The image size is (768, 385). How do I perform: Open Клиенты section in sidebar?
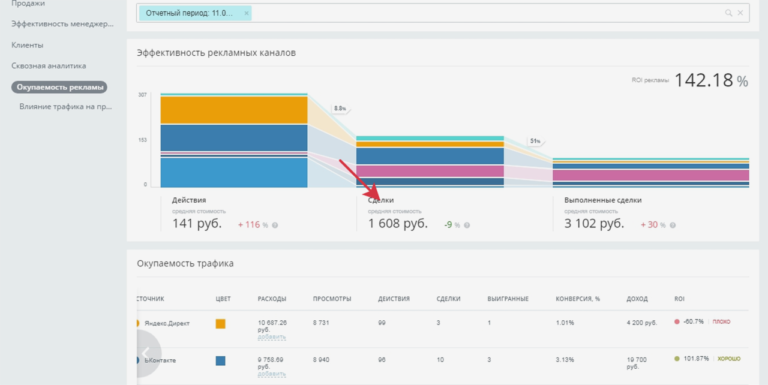tap(27, 45)
